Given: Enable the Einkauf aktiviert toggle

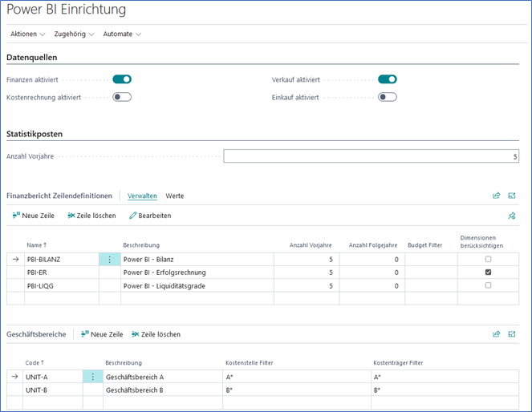Looking at the screenshot, I should coord(388,97).
